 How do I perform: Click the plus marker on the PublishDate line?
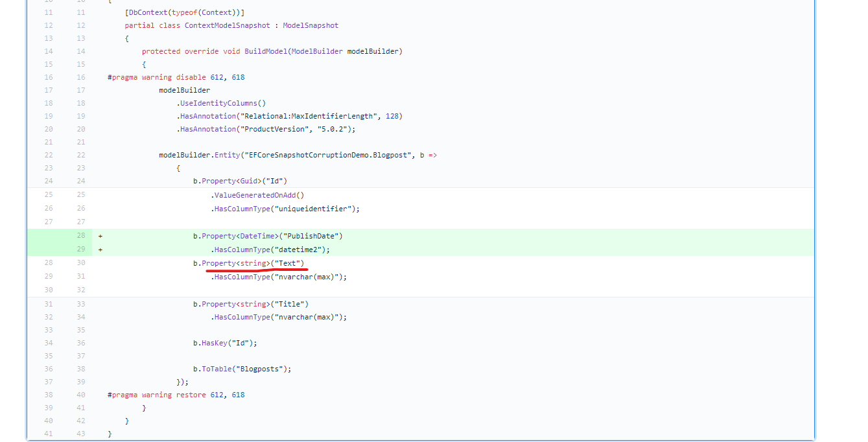pyautogui.click(x=100, y=236)
